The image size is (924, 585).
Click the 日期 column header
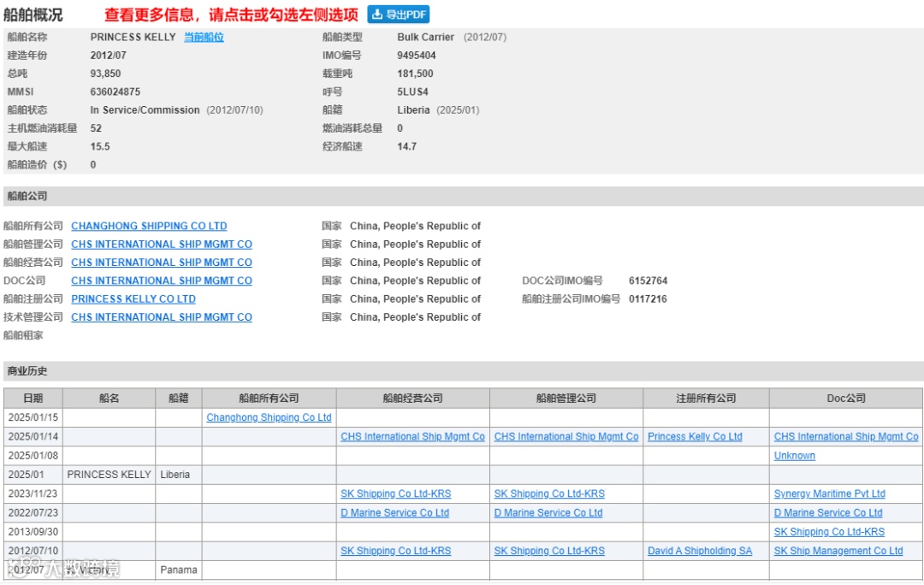[33, 399]
